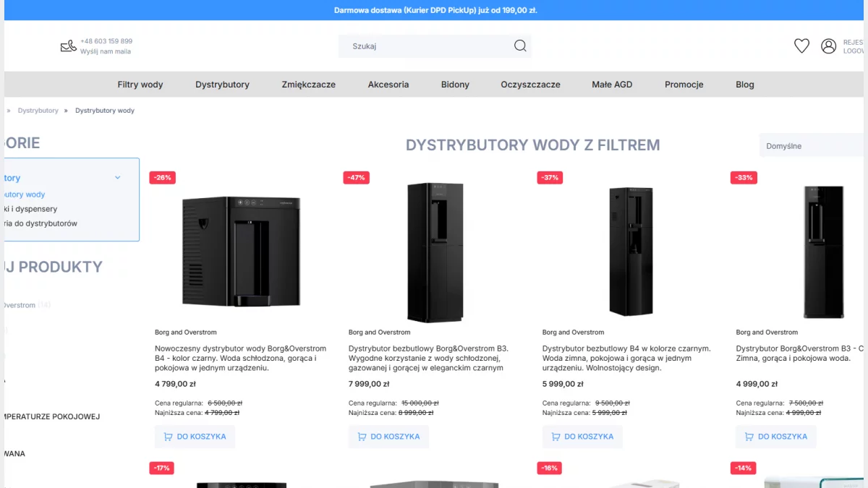868x488 pixels.
Task: Click the +48 603 159 899 phone number
Action: 106,41
